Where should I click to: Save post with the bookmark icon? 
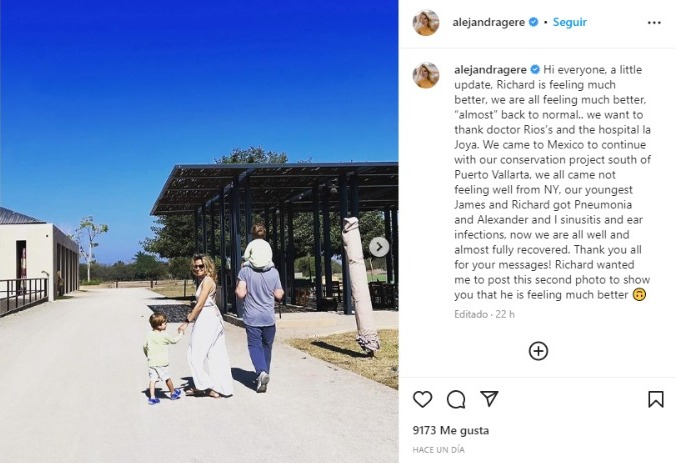tap(656, 399)
